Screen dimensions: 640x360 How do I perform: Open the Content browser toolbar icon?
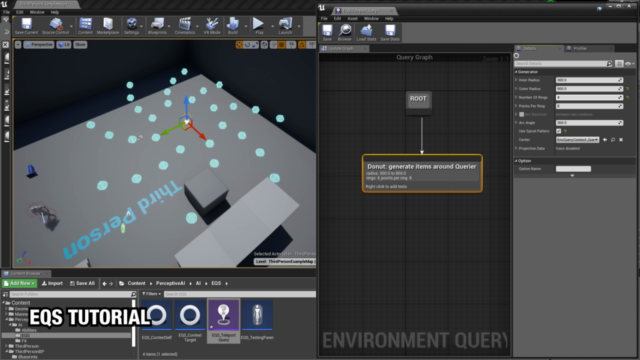click(x=85, y=26)
